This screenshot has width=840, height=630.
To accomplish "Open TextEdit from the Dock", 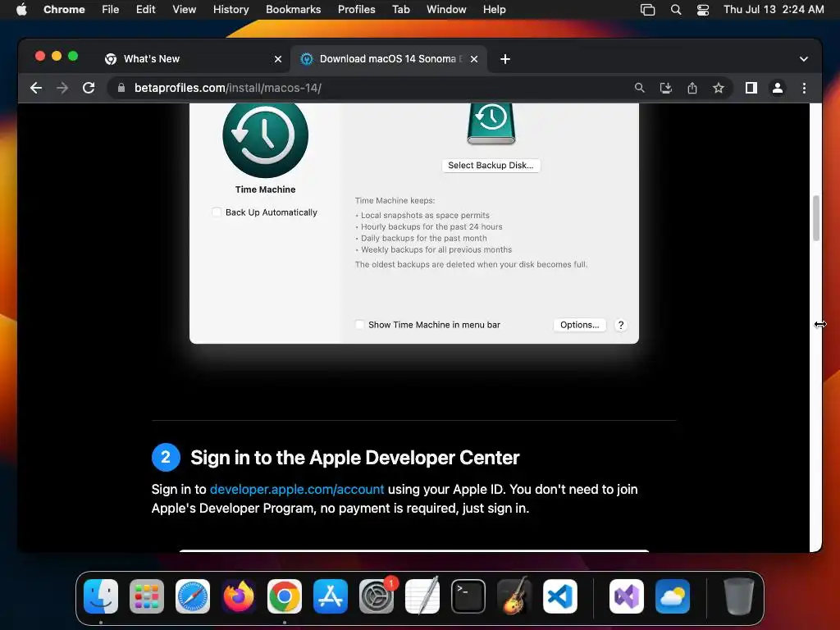I will click(x=422, y=596).
